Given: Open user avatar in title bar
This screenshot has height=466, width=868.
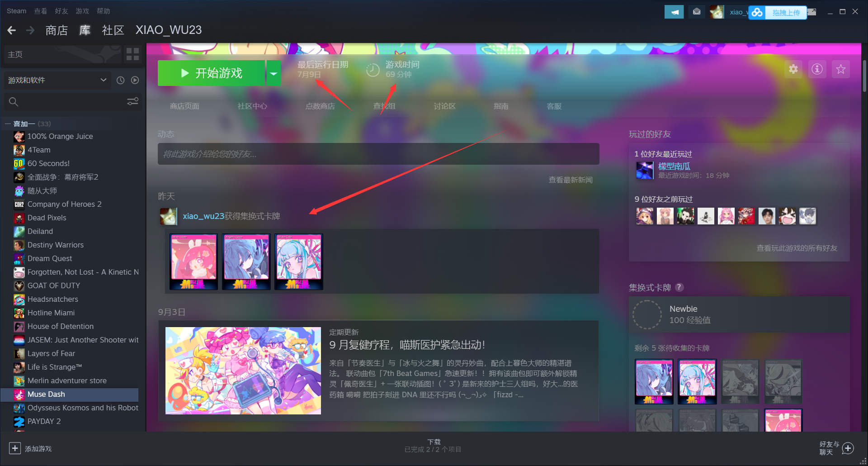Looking at the screenshot, I should coord(717,12).
